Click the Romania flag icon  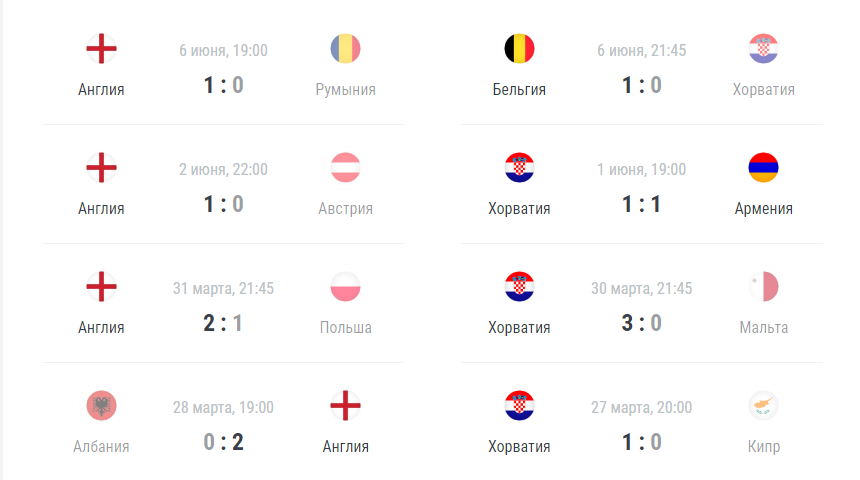[346, 49]
